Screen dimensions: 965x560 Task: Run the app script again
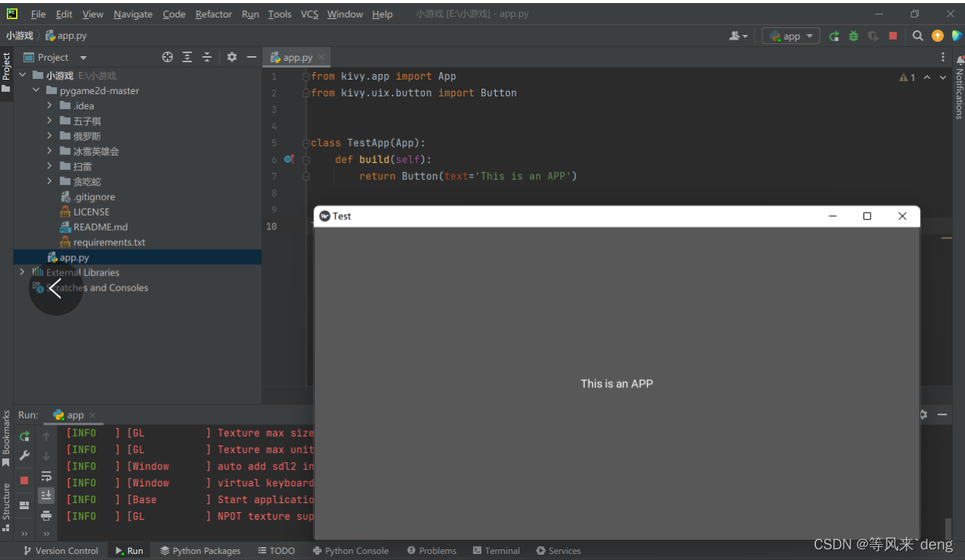[833, 36]
